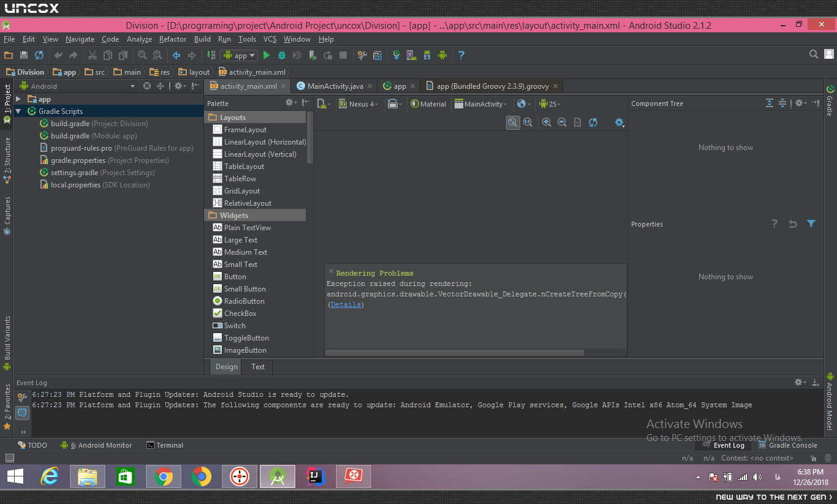Image resolution: width=837 pixels, height=504 pixels.
Task: Open the SDK Manager icon
Action: [x=427, y=55]
